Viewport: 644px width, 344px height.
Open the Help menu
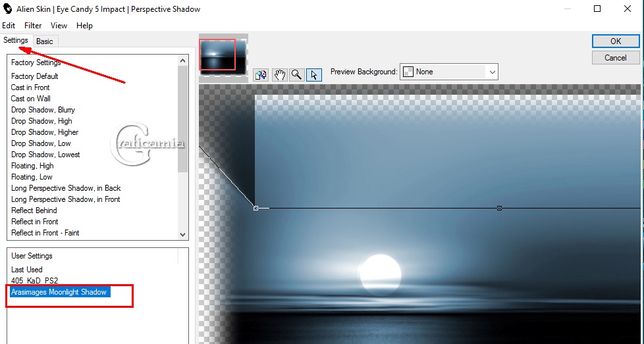click(84, 26)
